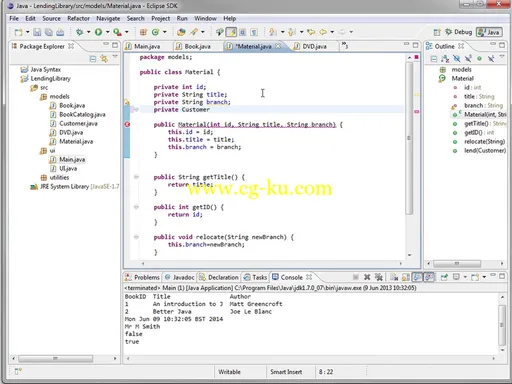Toggle Hide Non-Public Members in Outline
Image resolution: width=512 pixels, height=384 pixels.
tap(479, 59)
